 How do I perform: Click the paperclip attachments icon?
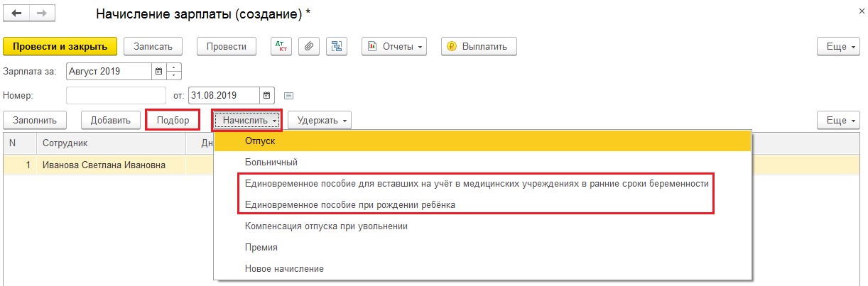point(309,47)
